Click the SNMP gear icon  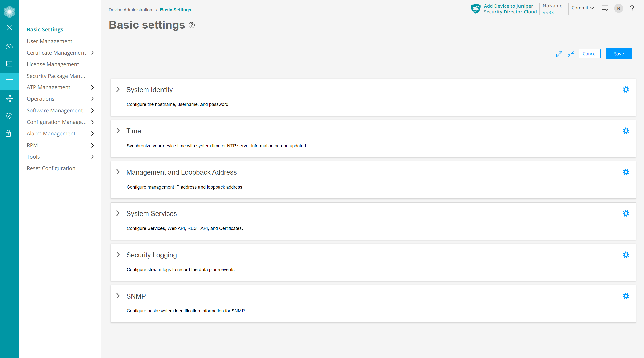(626, 296)
